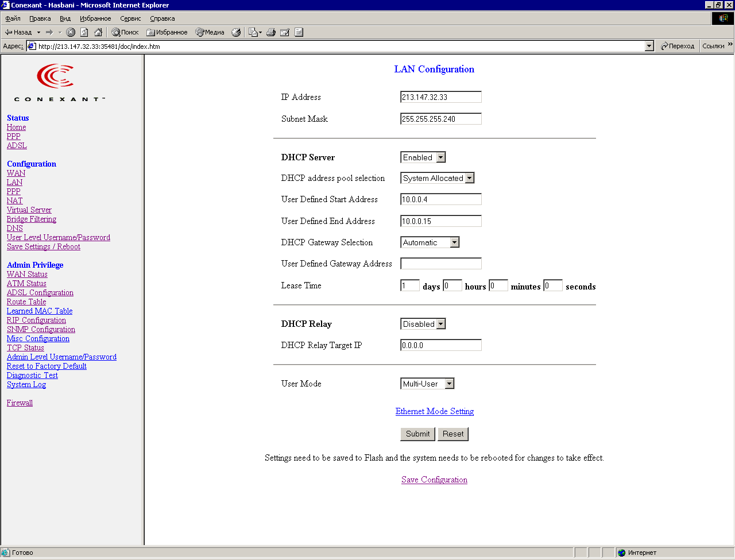Open the Bridge Filtering sidebar link
This screenshot has width=735, height=560.
[x=32, y=219]
